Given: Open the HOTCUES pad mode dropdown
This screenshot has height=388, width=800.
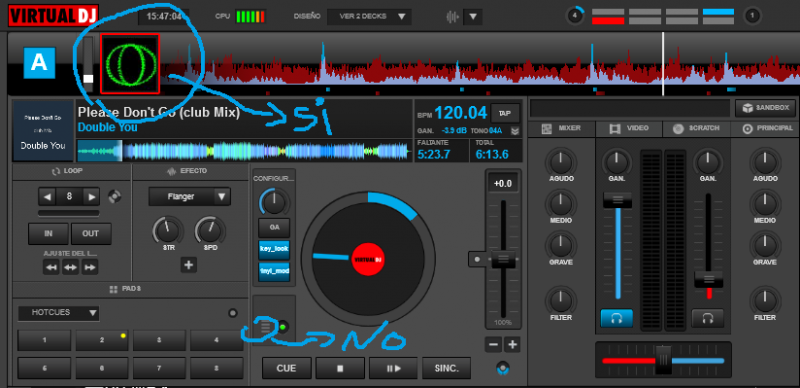Looking at the screenshot, I should point(59,312).
